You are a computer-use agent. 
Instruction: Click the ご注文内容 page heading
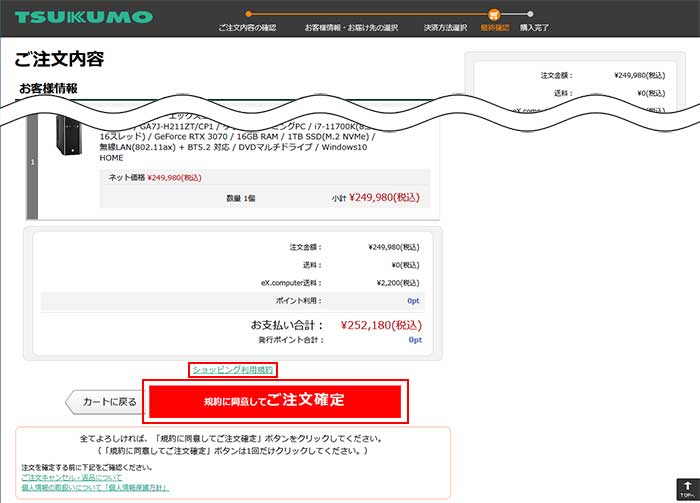coord(59,59)
